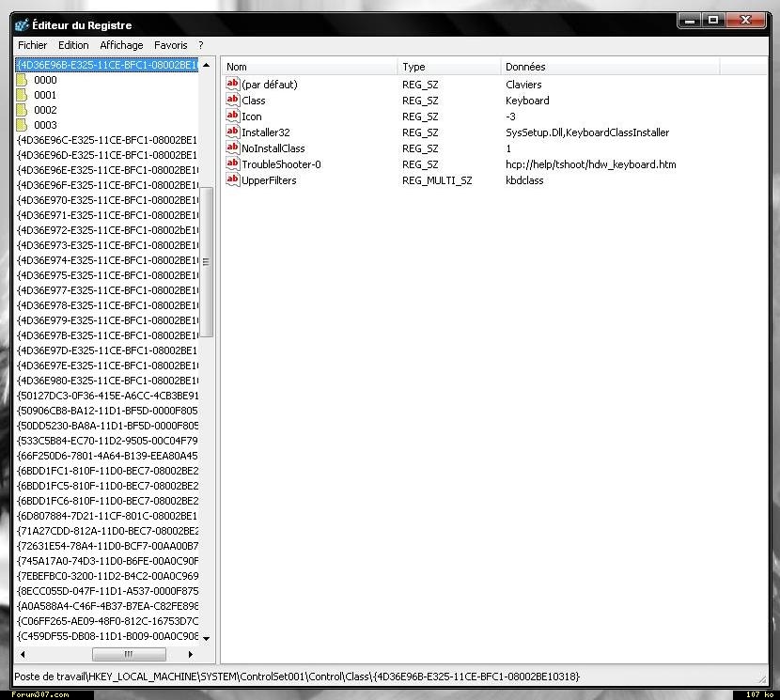
Task: Click the string icon of (par défaut) value
Action: pyautogui.click(x=232, y=84)
